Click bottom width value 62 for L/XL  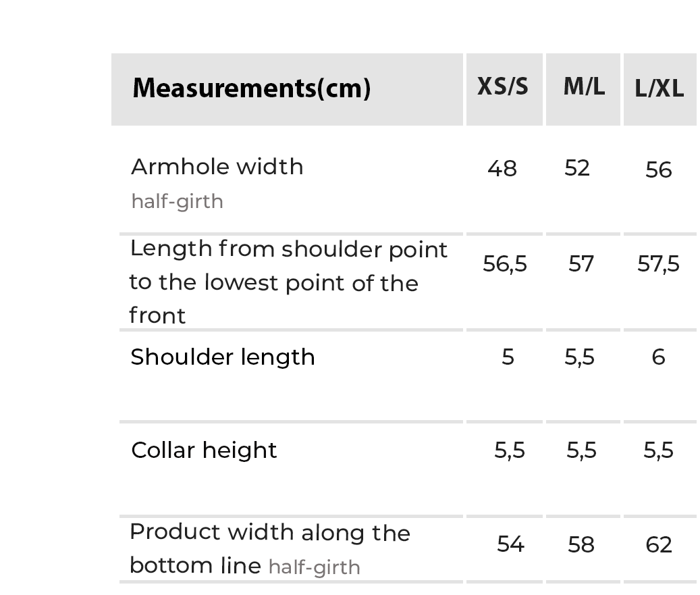[x=659, y=544]
